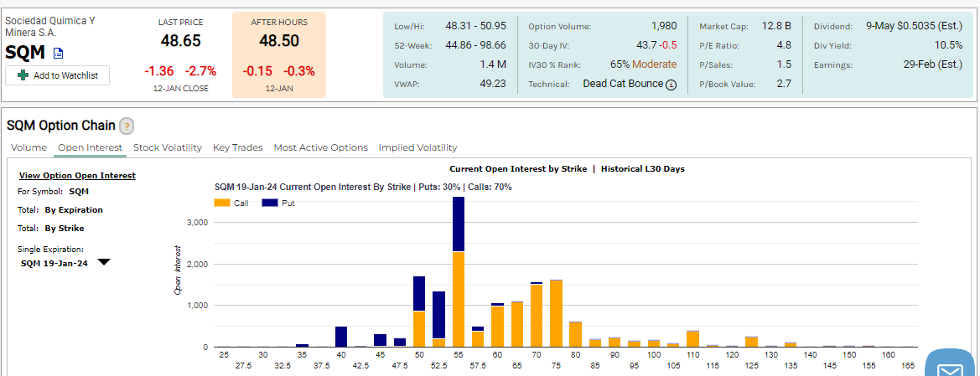Image resolution: width=980 pixels, height=376 pixels.
Task: Click the Dividend '9-May $0.5035 (Est.)' value
Action: pos(915,26)
